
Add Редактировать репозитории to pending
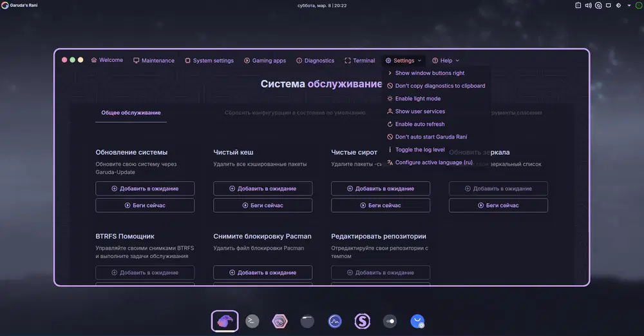[381, 272]
